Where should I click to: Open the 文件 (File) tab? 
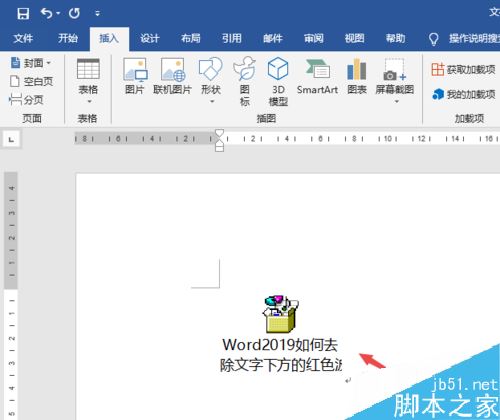pyautogui.click(x=23, y=38)
